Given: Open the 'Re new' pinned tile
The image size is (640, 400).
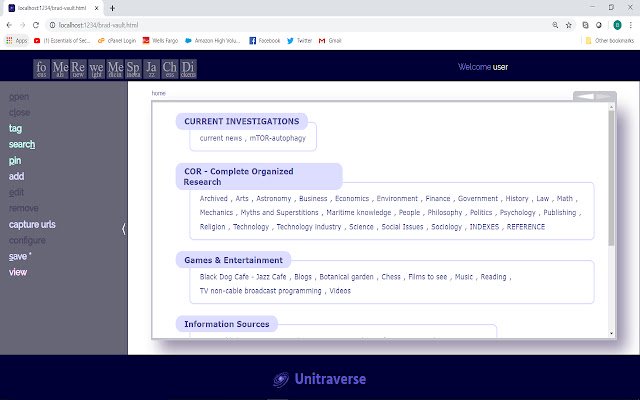Looking at the screenshot, I should click(78, 69).
